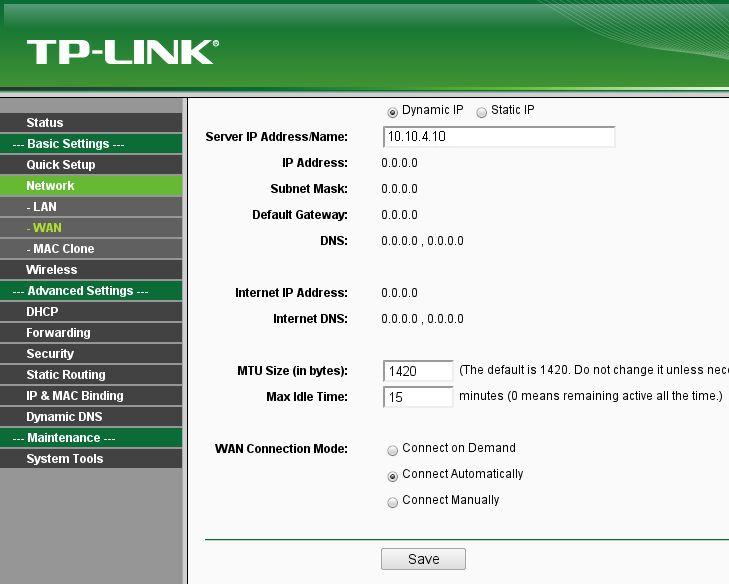The image size is (729, 584).
Task: Choose Connect Automatically mode
Action: 392,476
